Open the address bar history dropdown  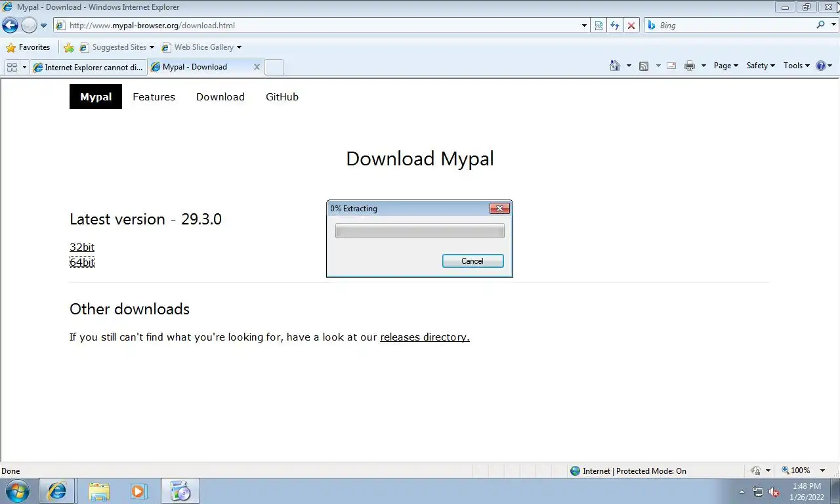tap(584, 26)
